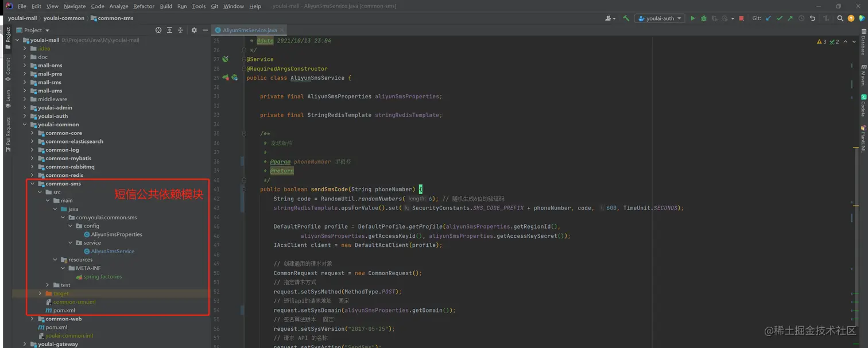Open the Navigate menu
The height and width of the screenshot is (348, 868).
(75, 6)
